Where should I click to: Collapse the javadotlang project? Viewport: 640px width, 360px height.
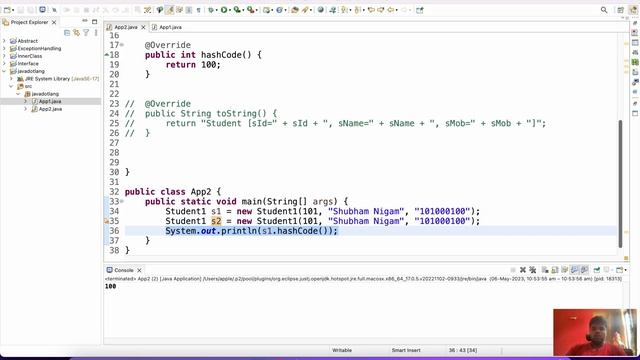(x=4, y=71)
